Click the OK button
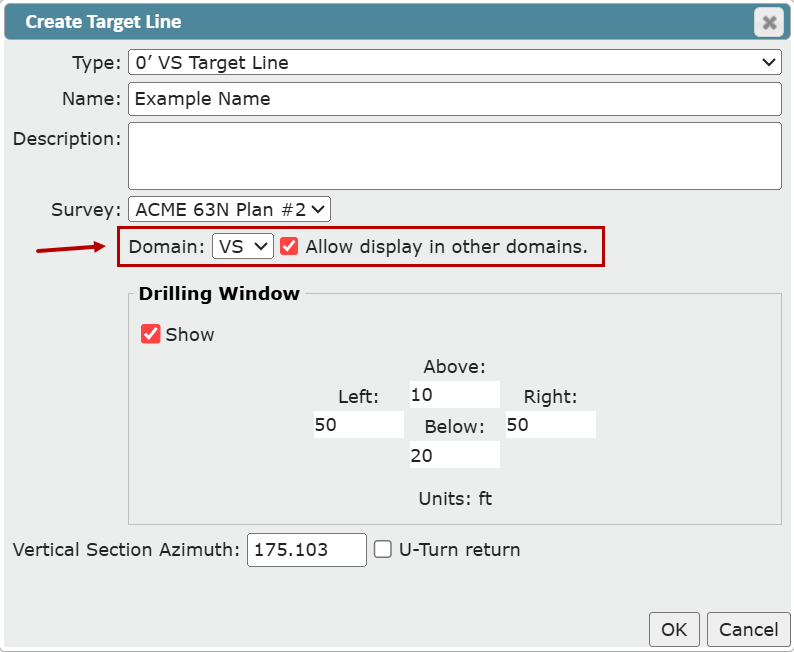The width and height of the screenshot is (794, 652). pos(674,629)
